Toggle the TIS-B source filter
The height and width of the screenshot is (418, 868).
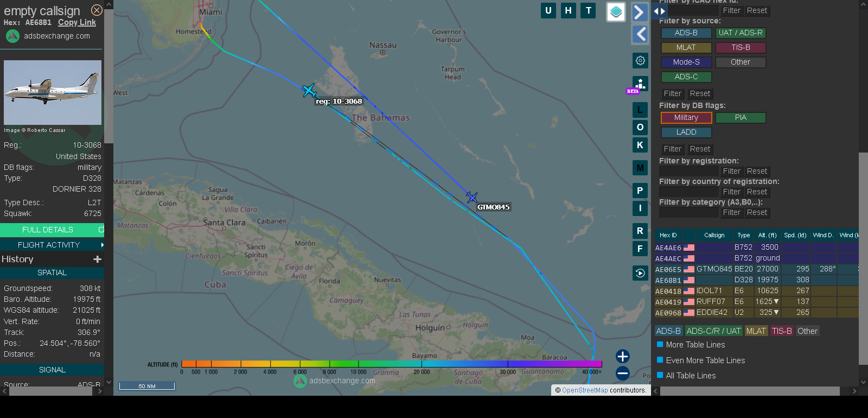pyautogui.click(x=741, y=48)
